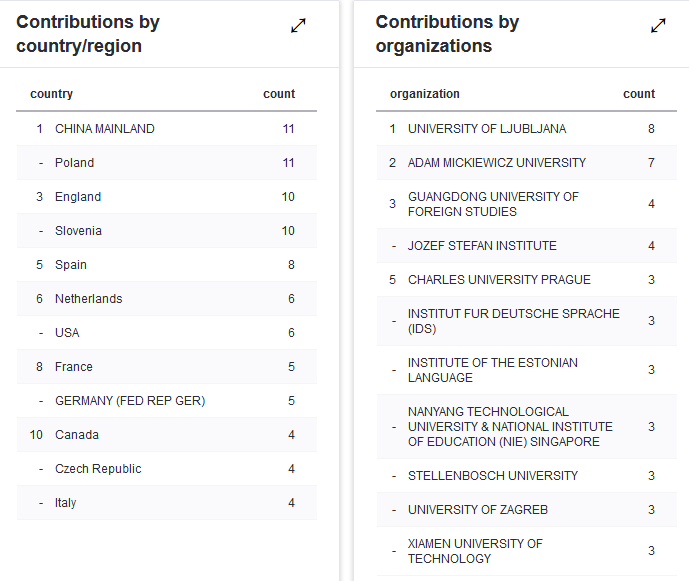
Task: Expand the Contributions by organizations panel
Action: point(658,26)
